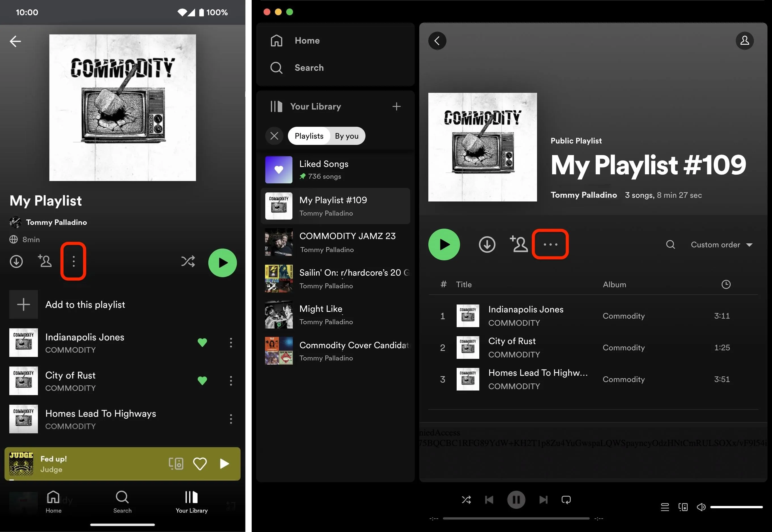Open queue in desktop player bar
The width and height of the screenshot is (772, 532).
click(665, 507)
